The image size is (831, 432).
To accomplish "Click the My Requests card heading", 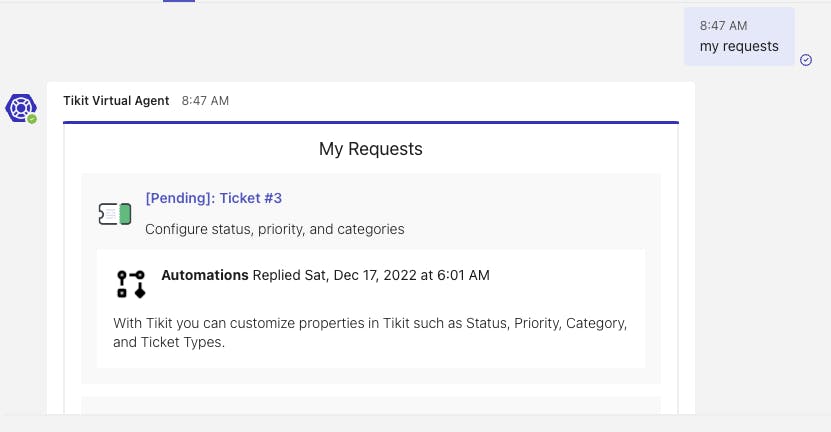I will tap(371, 149).
